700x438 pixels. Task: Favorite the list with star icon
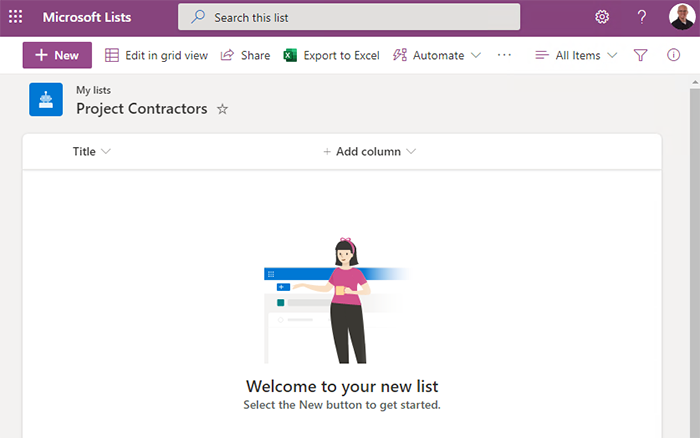(222, 109)
